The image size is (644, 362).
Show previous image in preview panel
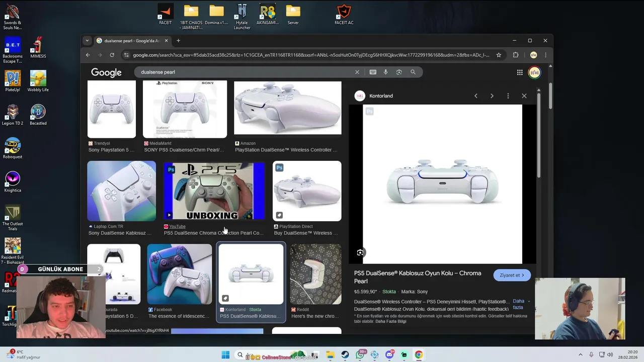[x=475, y=96]
